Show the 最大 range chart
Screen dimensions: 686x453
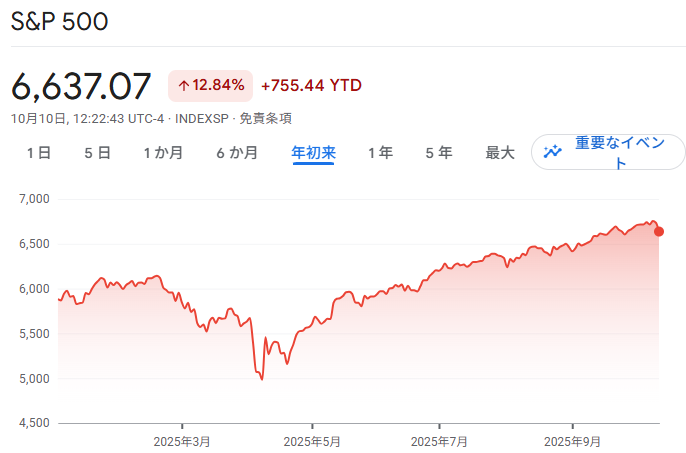(500, 153)
